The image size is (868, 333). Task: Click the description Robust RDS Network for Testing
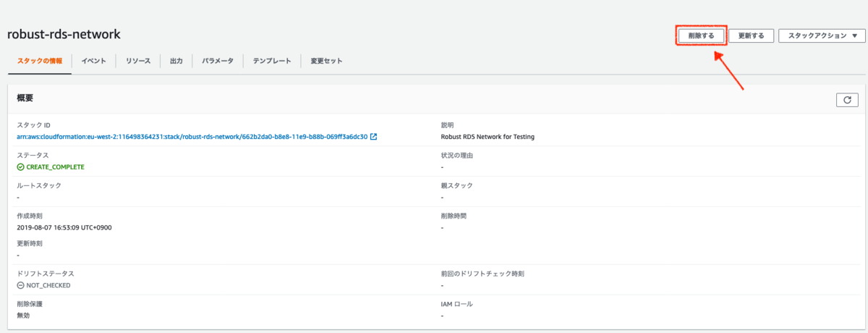488,136
